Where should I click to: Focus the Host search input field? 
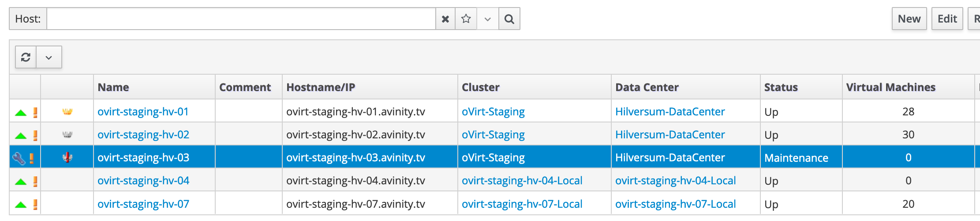coord(241,19)
